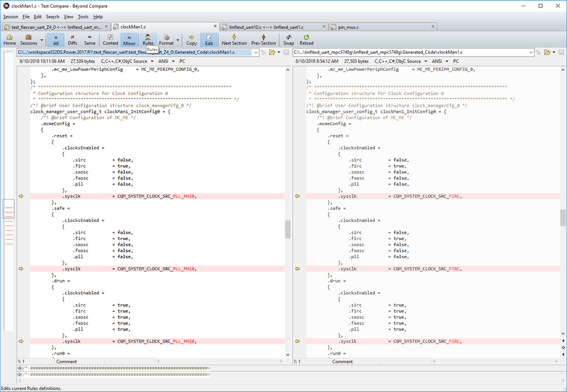This screenshot has height=392, width=567.
Task: Expand the left file path history dropdown
Action: pyautogui.click(x=256, y=52)
